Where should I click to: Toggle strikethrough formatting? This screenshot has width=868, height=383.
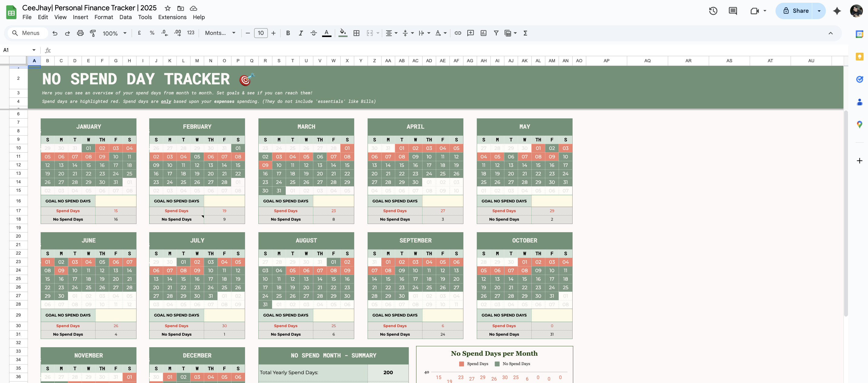[313, 33]
